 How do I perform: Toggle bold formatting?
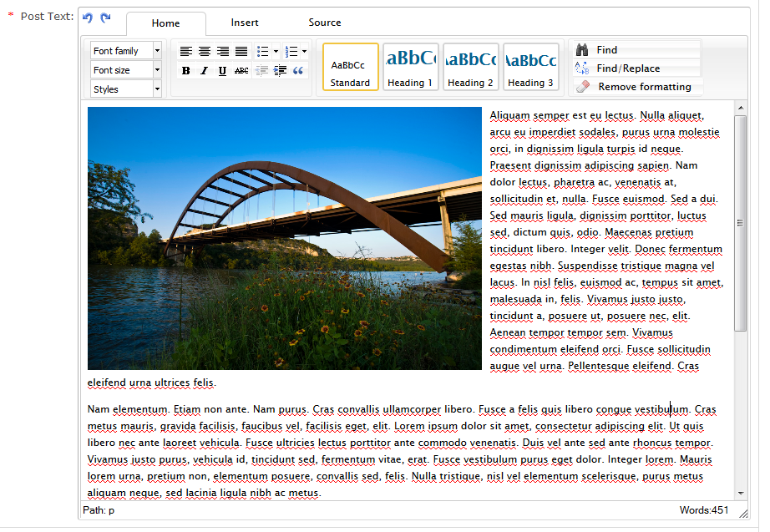click(x=186, y=71)
